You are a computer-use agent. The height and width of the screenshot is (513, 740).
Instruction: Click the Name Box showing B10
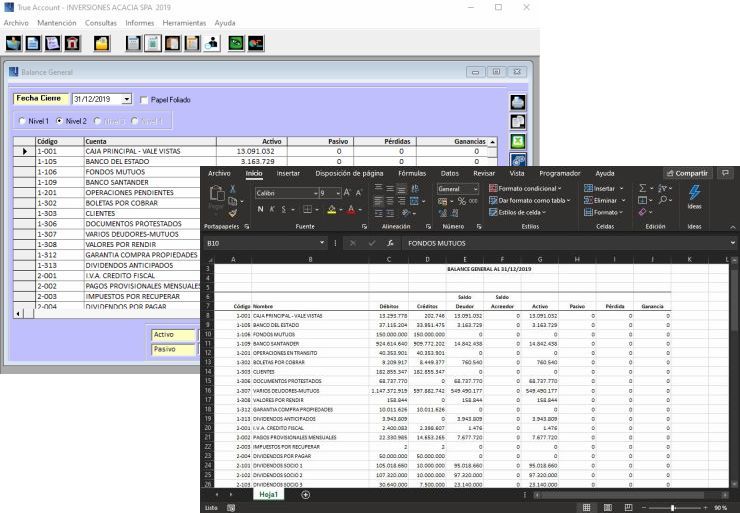(x=261, y=243)
